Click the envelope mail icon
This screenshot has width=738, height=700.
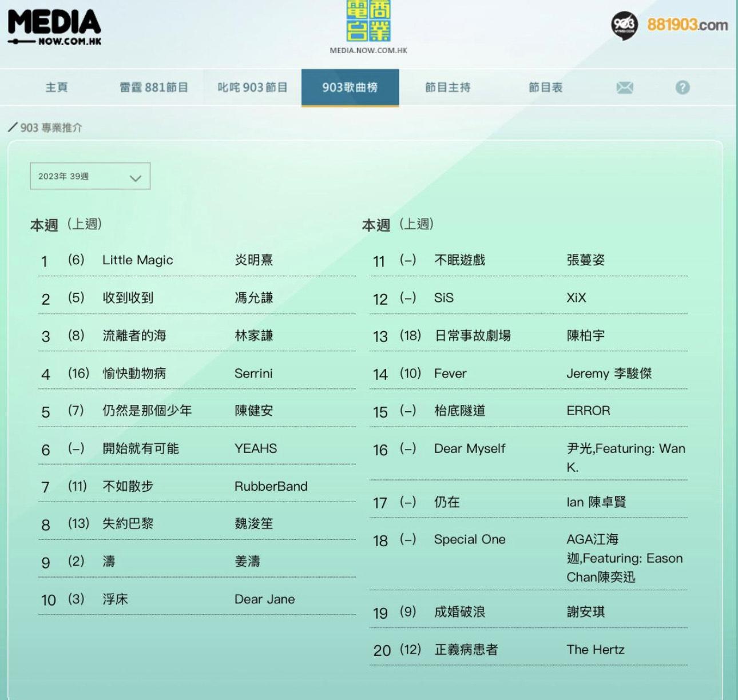point(625,87)
